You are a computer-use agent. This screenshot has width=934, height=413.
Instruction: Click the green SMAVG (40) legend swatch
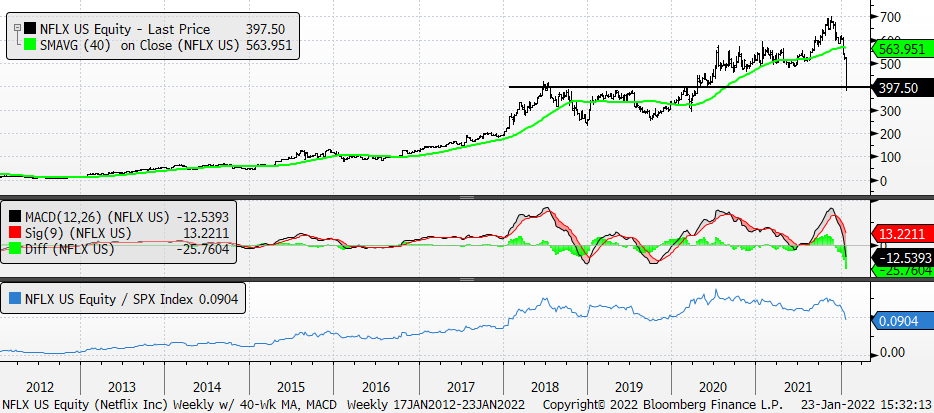tap(30, 45)
